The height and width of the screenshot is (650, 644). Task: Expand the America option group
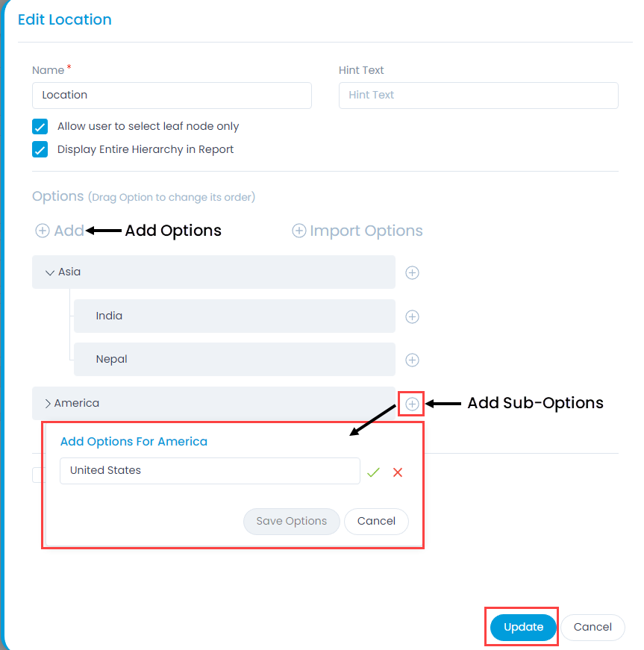pyautogui.click(x=48, y=403)
